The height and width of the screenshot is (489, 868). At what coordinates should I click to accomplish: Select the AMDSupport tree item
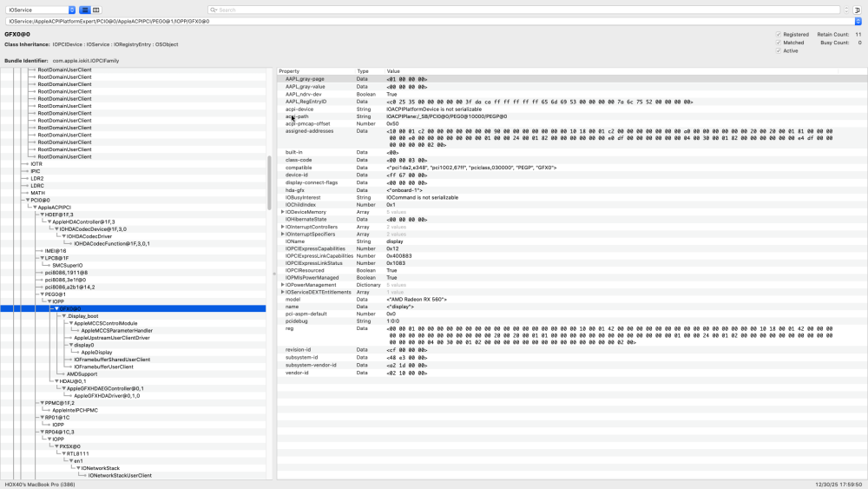[82, 374]
